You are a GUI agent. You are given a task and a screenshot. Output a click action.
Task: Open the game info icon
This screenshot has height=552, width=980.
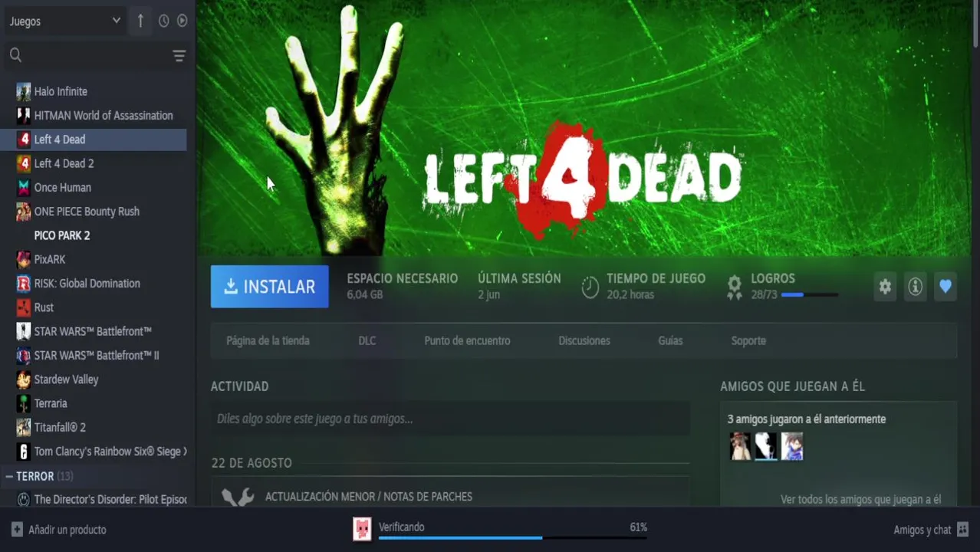[915, 287]
